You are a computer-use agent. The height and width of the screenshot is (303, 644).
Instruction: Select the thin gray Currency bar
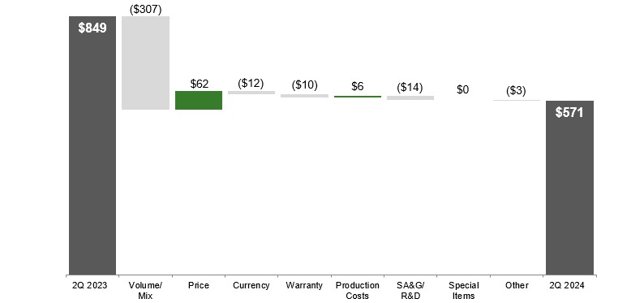pyautogui.click(x=251, y=93)
